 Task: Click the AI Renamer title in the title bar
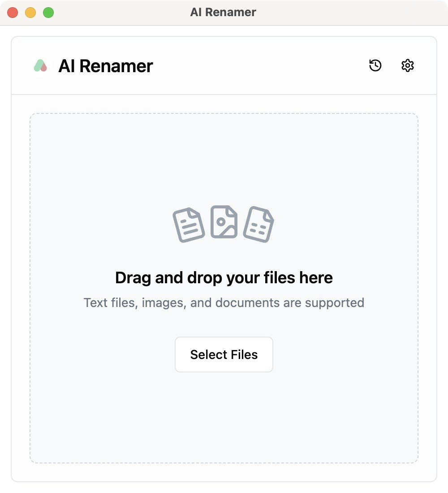coord(224,12)
